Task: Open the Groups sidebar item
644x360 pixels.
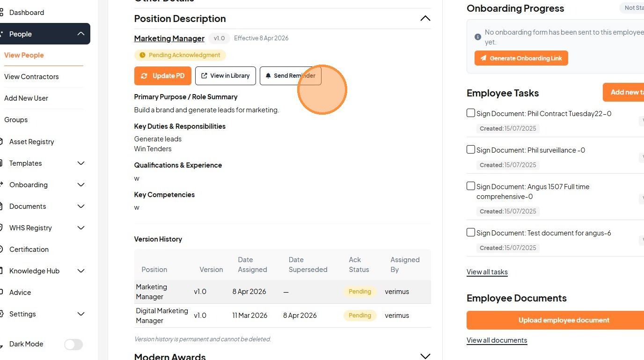Action: point(16,120)
